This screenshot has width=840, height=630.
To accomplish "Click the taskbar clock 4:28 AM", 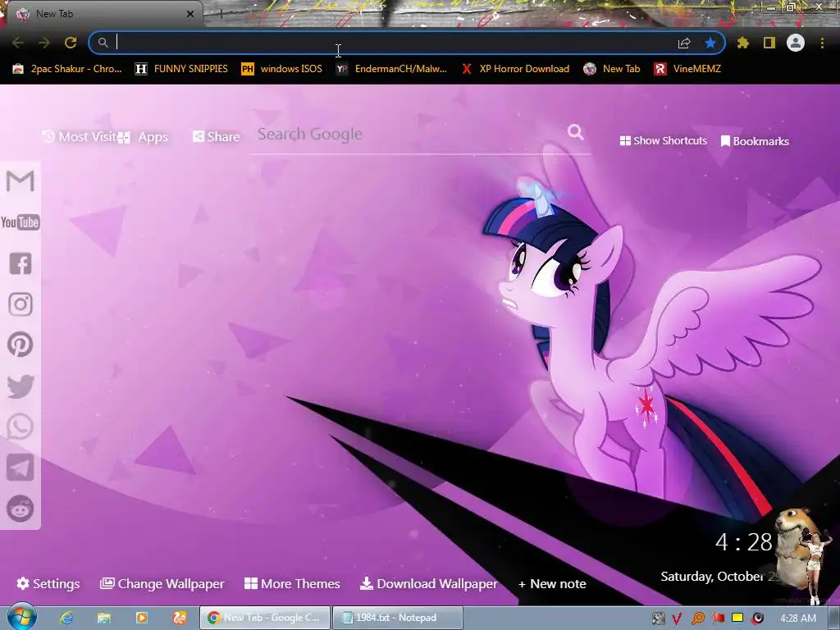I will coord(798,619).
